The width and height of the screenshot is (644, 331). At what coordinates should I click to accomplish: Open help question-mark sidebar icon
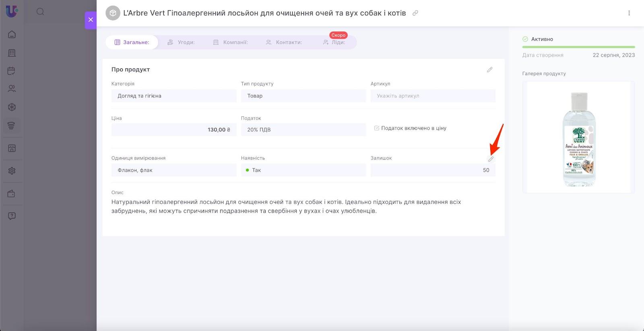coord(12,216)
